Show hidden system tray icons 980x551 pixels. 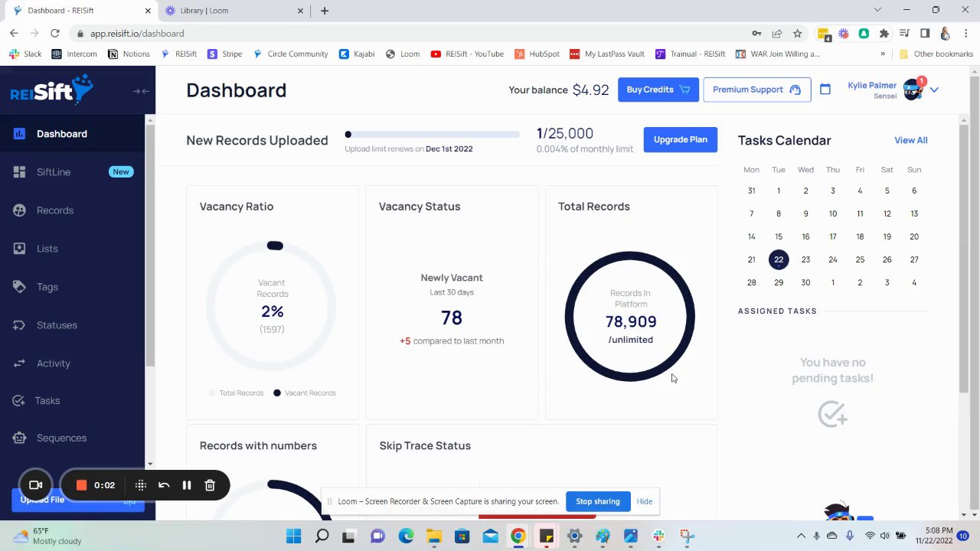pos(801,536)
